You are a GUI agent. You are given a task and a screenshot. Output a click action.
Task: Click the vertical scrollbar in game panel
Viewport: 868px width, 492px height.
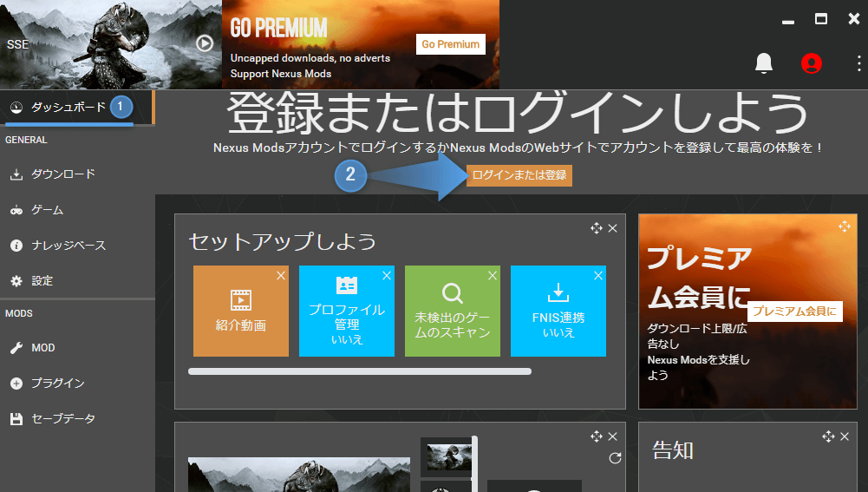(x=474, y=463)
